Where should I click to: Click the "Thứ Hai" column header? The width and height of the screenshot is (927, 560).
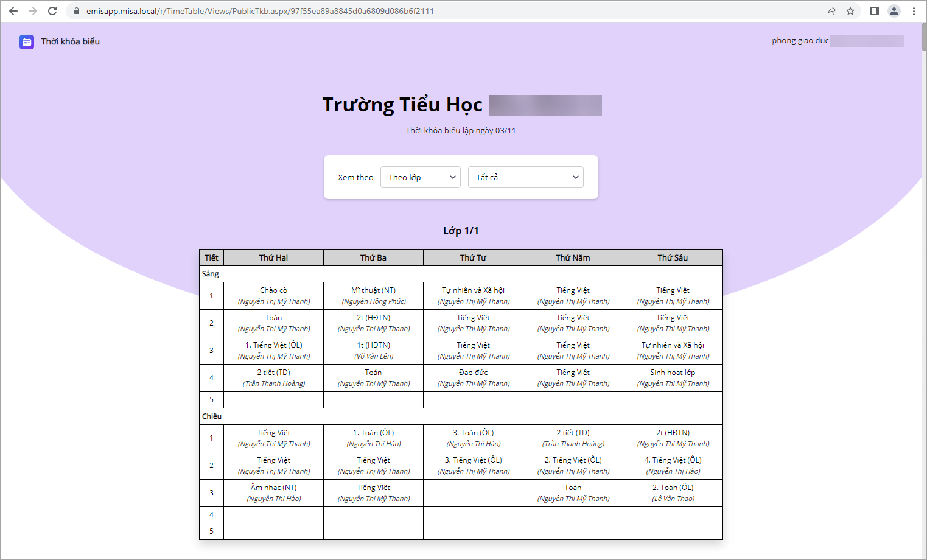[273, 257]
